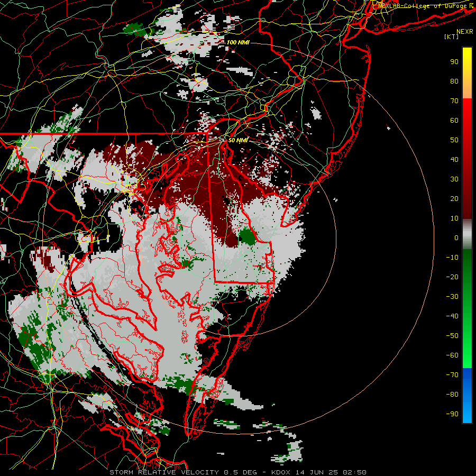Click the -60 value on velocity scale

[452, 355]
